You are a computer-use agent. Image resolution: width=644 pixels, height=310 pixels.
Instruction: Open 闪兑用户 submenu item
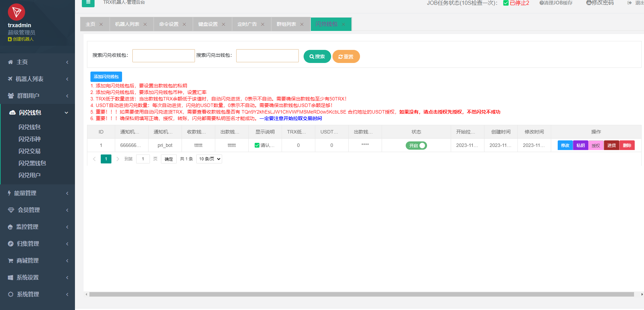coord(30,175)
